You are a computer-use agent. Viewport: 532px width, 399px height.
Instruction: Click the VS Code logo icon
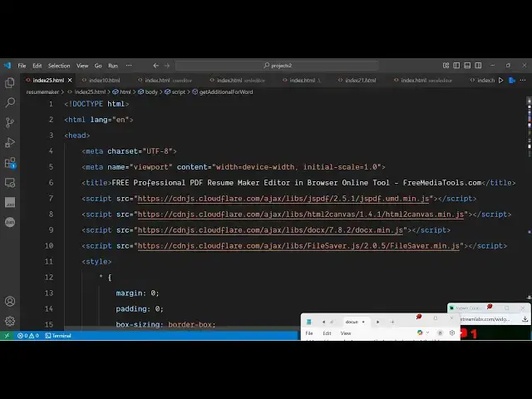point(7,66)
